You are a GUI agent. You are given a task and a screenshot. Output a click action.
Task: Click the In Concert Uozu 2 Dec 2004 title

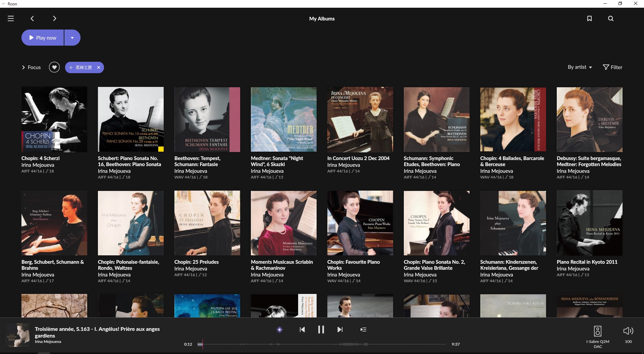[x=359, y=158]
